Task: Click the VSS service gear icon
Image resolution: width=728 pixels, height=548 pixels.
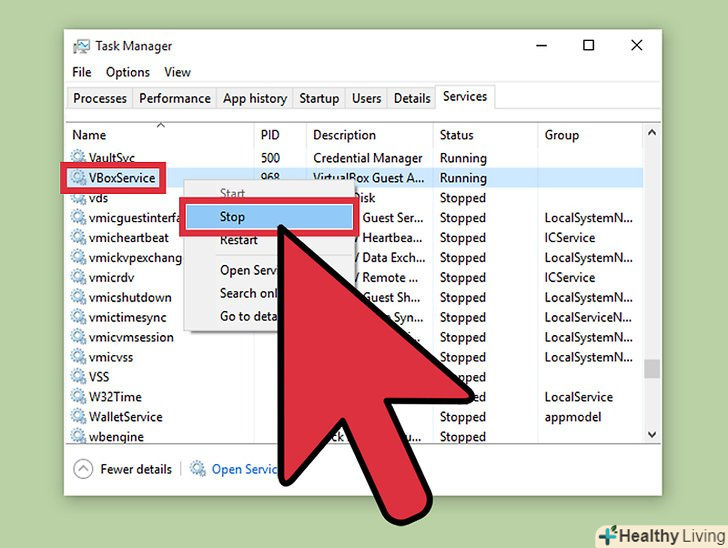Action: 79,377
